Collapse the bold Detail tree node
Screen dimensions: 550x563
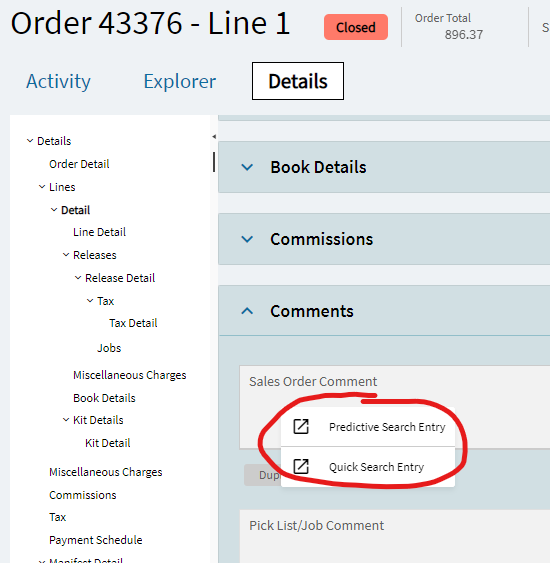54,210
